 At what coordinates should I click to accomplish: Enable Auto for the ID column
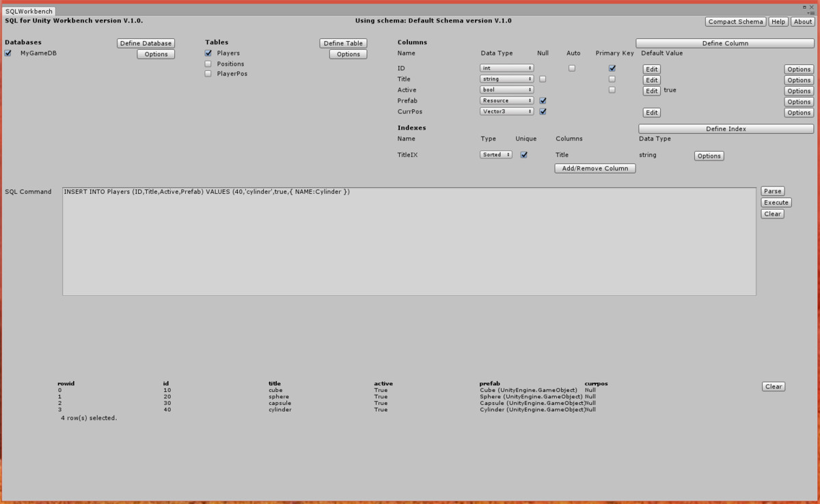click(x=572, y=68)
